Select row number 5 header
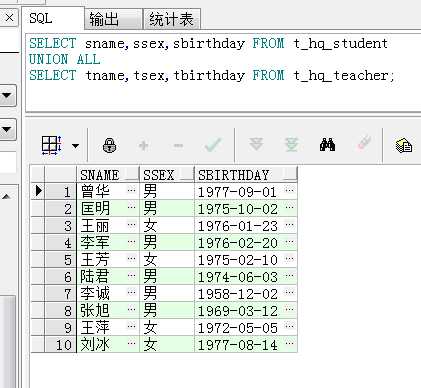The height and width of the screenshot is (388, 421). click(x=60, y=259)
